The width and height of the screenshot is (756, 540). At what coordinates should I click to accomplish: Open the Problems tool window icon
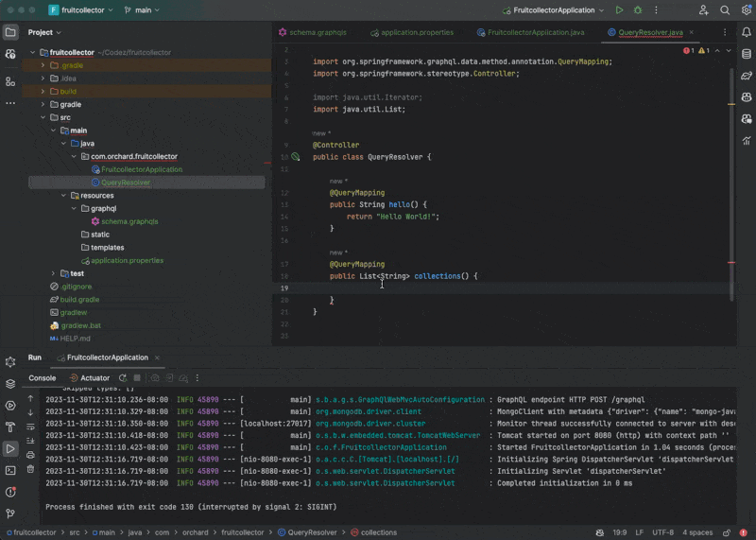coord(10,492)
